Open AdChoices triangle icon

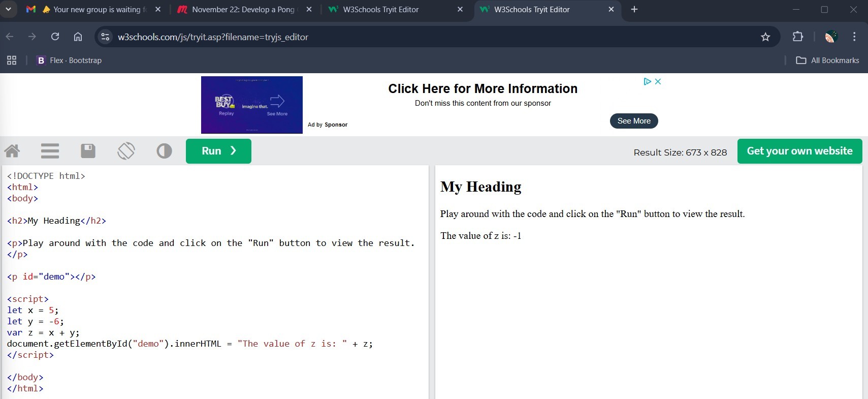click(647, 81)
